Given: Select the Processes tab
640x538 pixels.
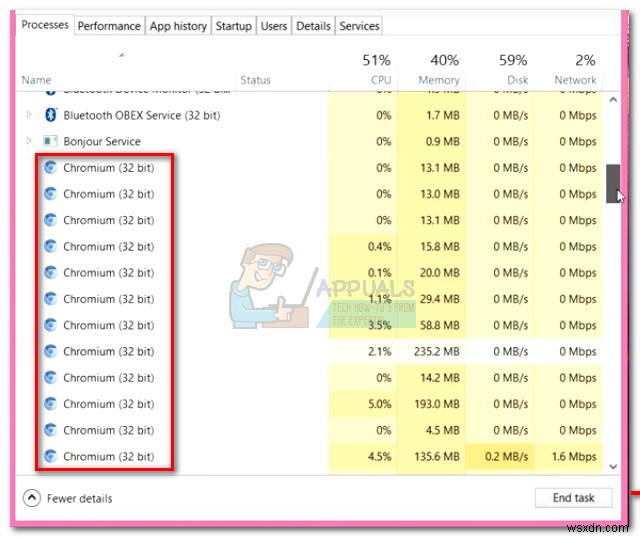Looking at the screenshot, I should [x=45, y=24].
